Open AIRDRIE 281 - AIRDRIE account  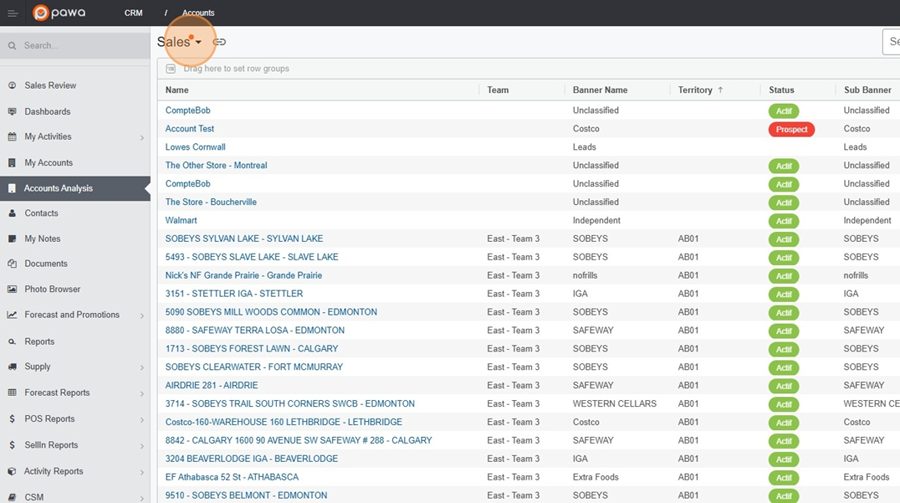(211, 385)
